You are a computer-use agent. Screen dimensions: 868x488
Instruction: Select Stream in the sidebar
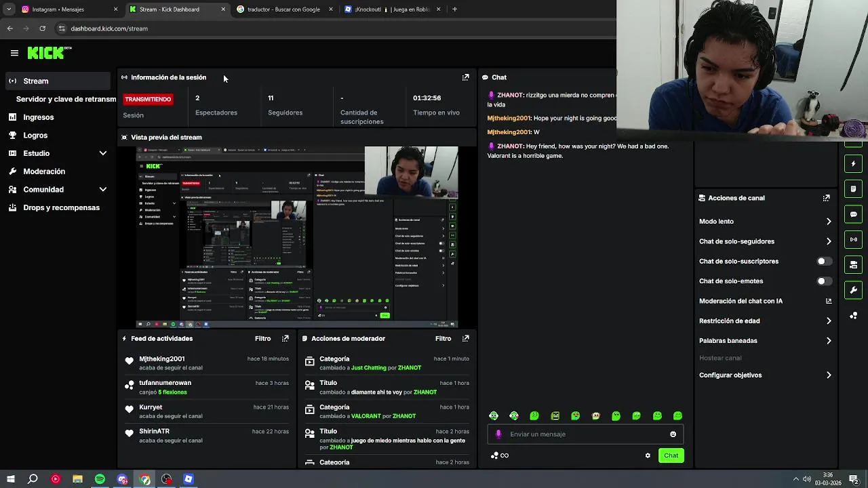[57, 81]
